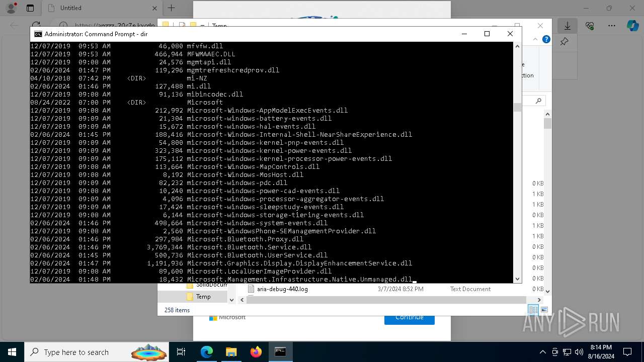Open Task View from taskbar
Screen dimensions: 644x362
(181, 352)
